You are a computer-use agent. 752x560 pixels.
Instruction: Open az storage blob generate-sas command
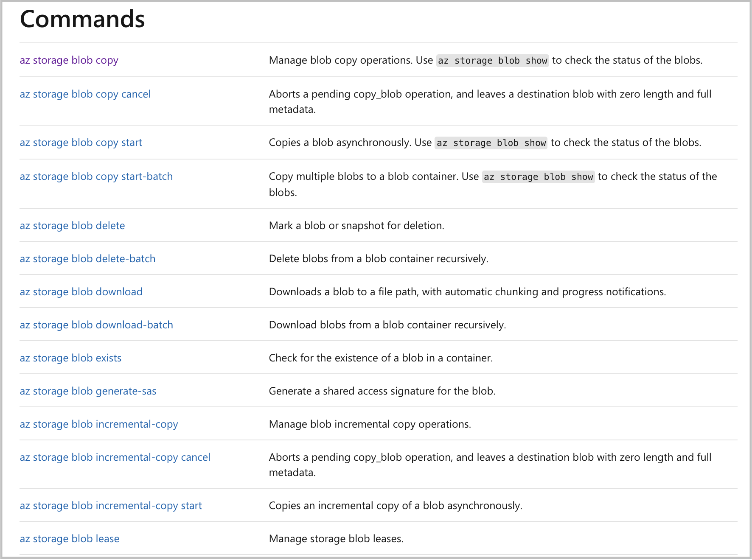pyautogui.click(x=88, y=391)
